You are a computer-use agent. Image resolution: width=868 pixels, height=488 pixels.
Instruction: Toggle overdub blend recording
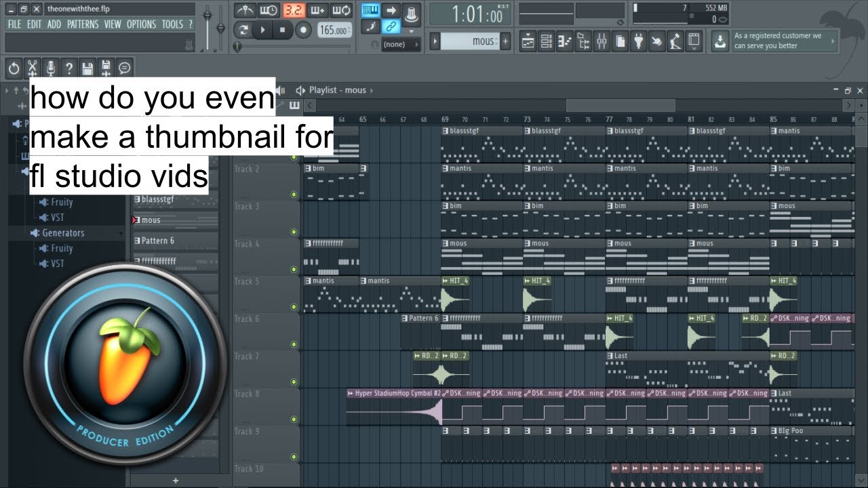[317, 11]
